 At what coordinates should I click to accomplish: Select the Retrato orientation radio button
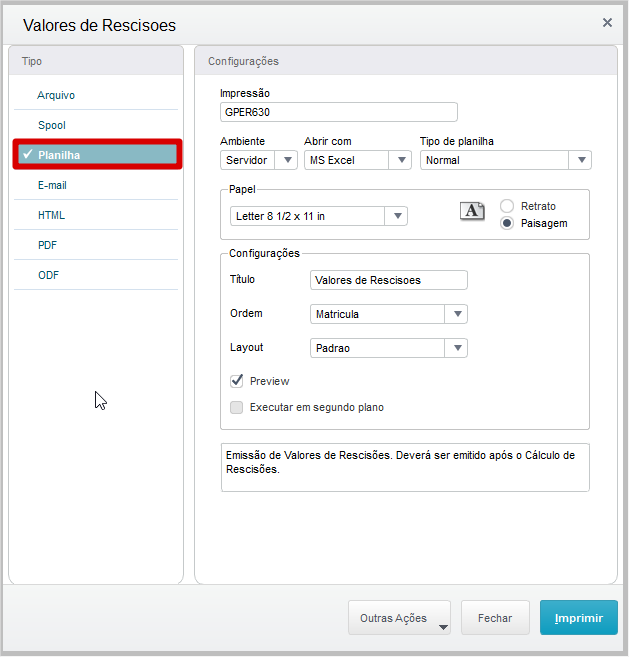coord(507,206)
